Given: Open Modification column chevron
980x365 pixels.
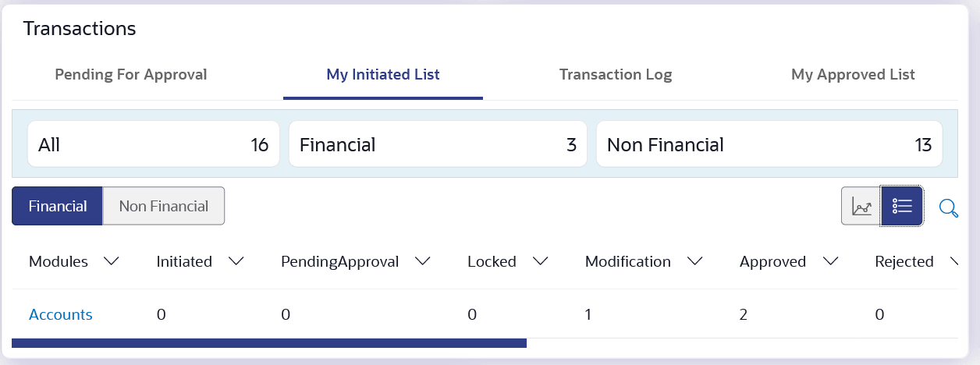Looking at the screenshot, I should (694, 262).
